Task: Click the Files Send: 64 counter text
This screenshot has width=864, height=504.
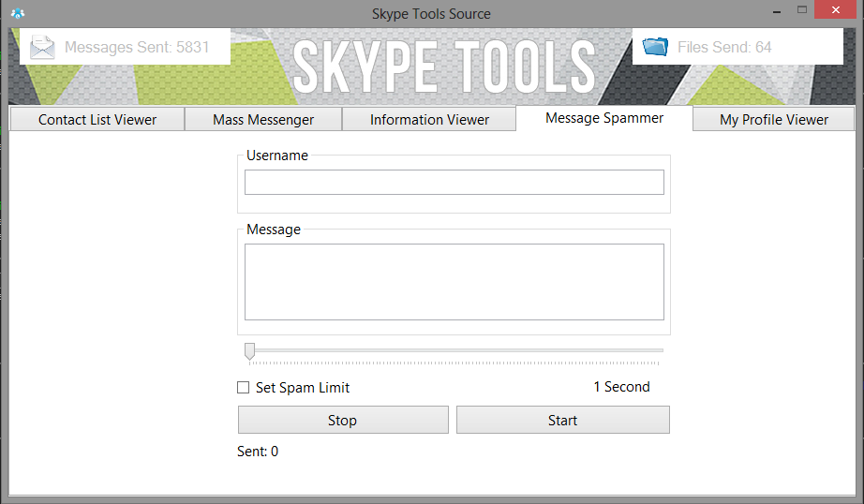Action: [x=724, y=48]
